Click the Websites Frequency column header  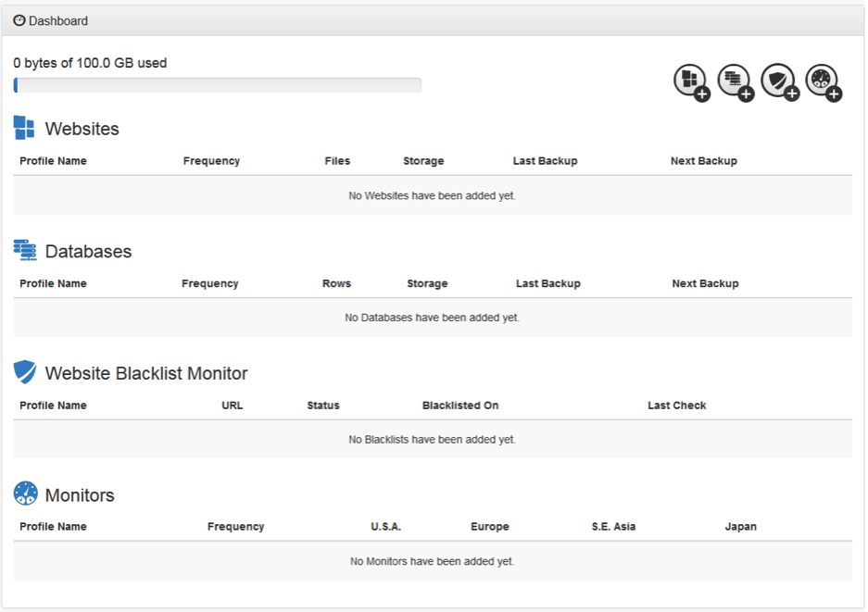point(211,161)
